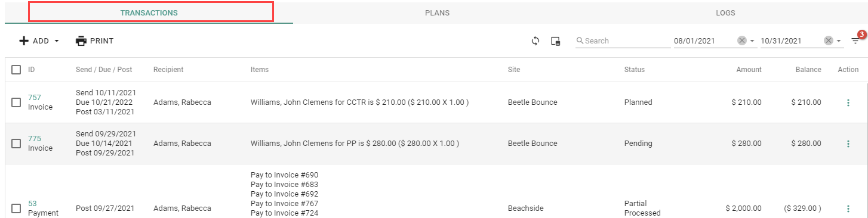Open the column settings icon beside refresh

[x=555, y=41]
